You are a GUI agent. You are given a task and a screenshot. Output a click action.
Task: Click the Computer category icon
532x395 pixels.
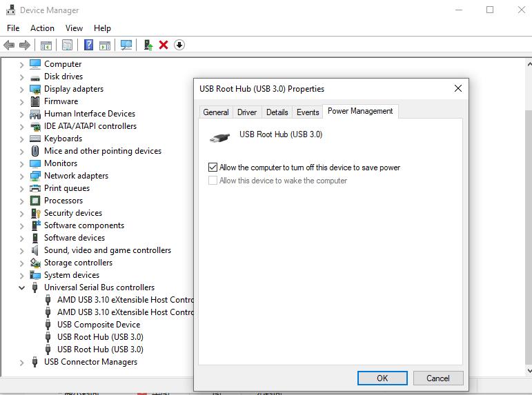click(x=35, y=63)
